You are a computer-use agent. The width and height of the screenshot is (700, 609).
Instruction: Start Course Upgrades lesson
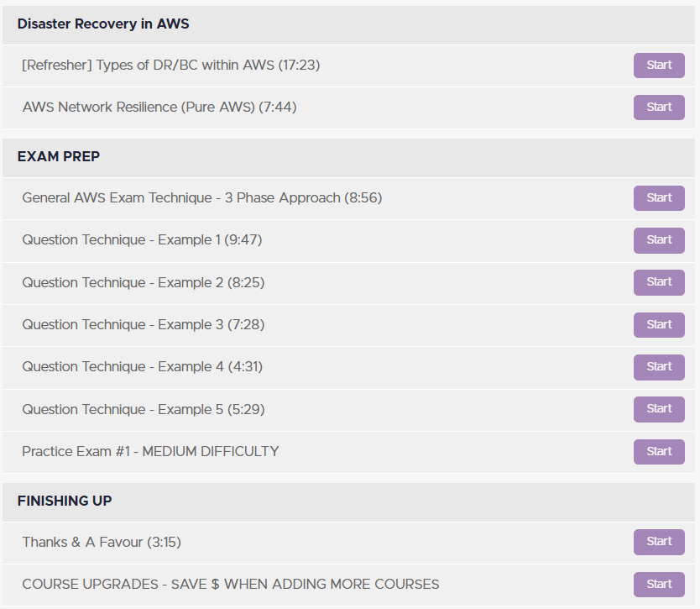pyautogui.click(x=659, y=585)
